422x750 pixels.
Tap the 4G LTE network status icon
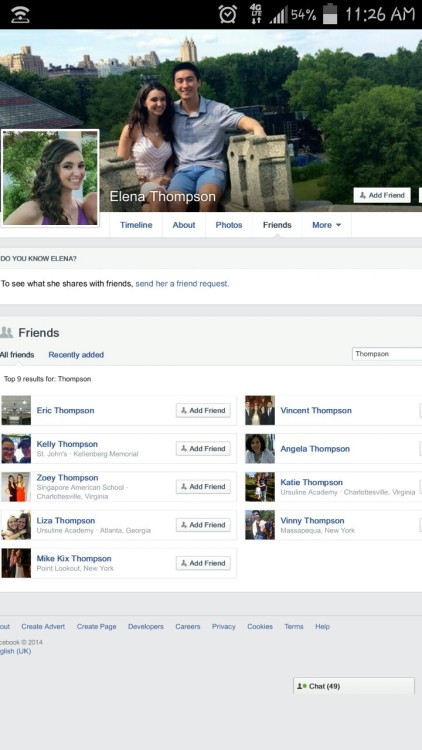255,14
